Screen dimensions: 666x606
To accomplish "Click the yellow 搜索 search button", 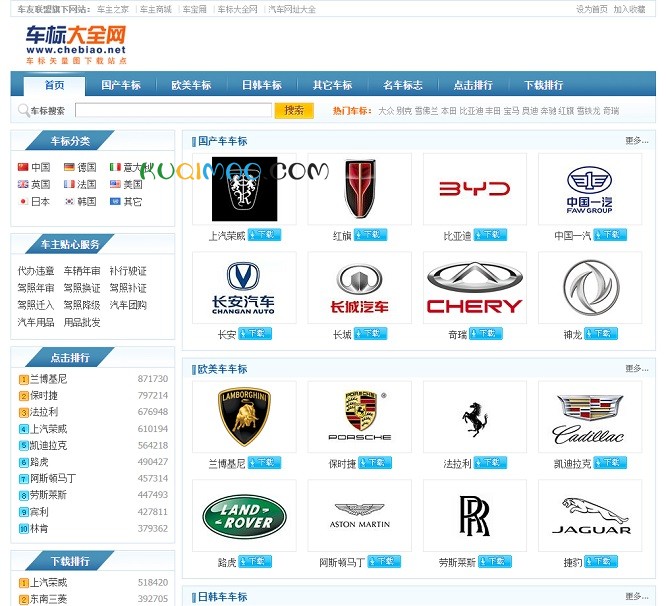I will pyautogui.click(x=294, y=110).
